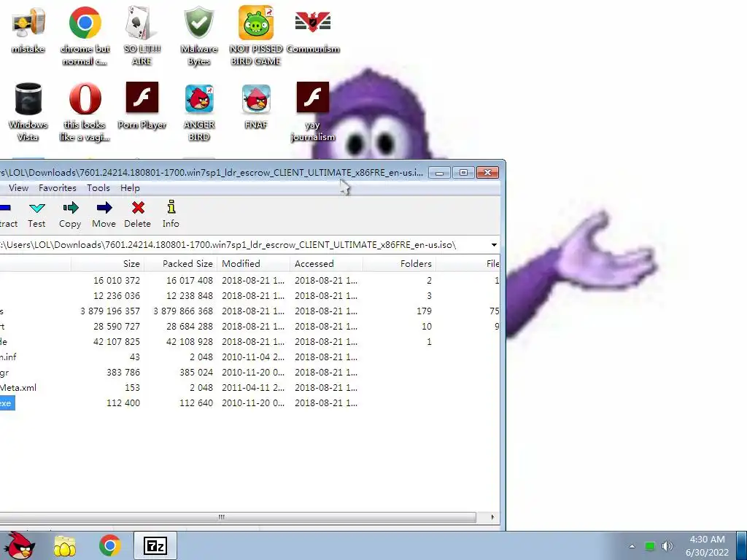Click the horizontal scrollbar right arrow
The width and height of the screenshot is (747, 560).
[492, 517]
